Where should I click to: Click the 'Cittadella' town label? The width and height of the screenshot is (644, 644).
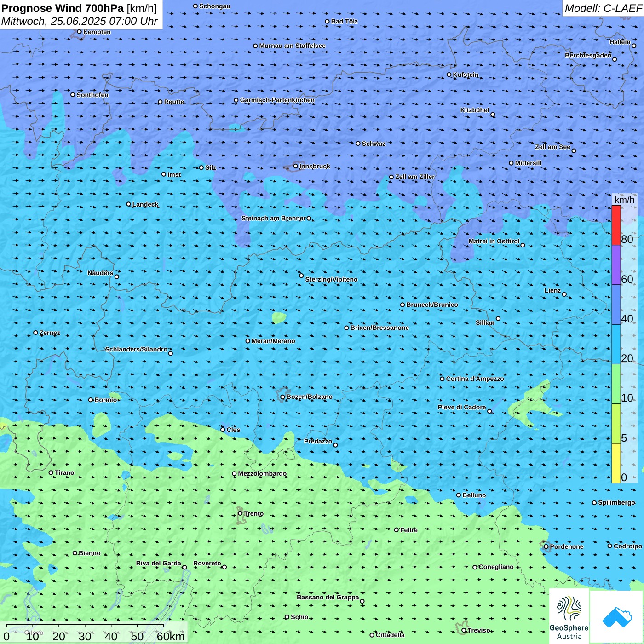(390, 635)
